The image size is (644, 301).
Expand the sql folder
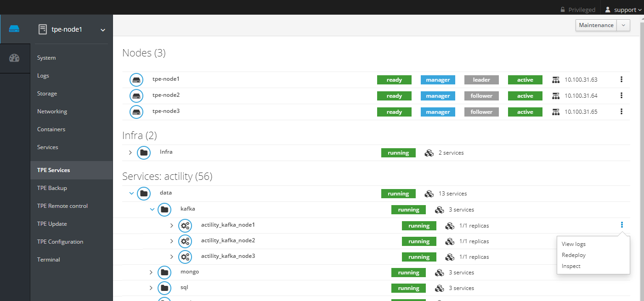[x=151, y=288]
